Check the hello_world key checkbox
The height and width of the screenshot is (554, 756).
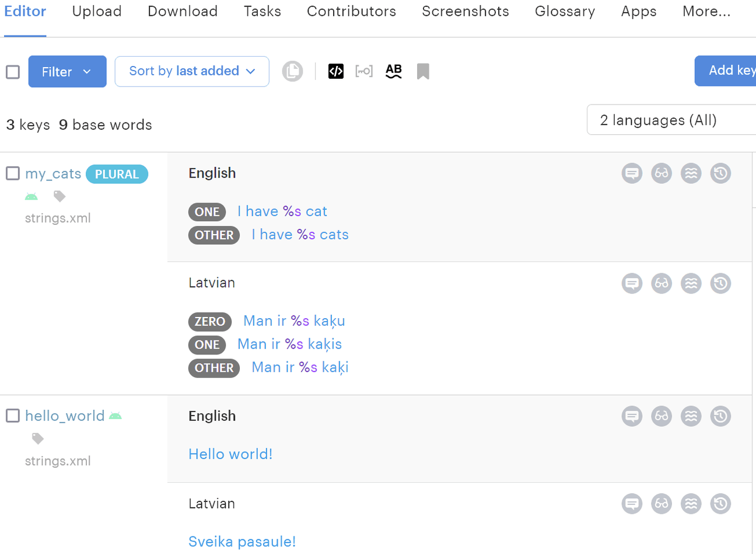point(12,416)
